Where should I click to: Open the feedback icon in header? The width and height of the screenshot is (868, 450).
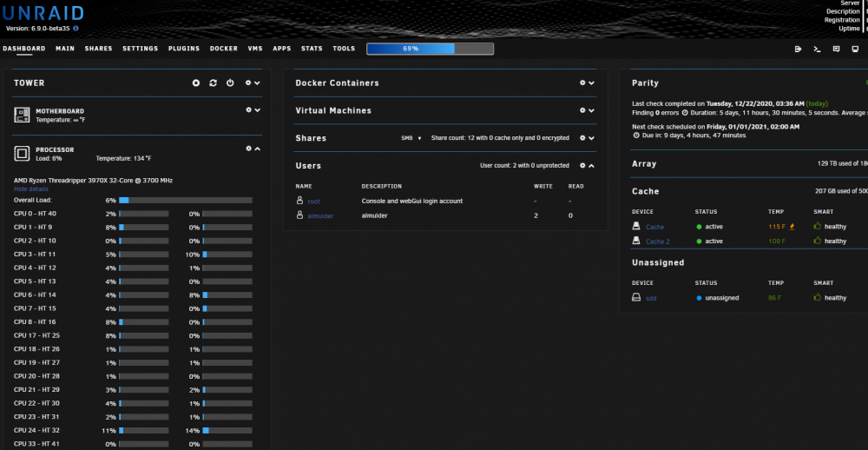coord(837,49)
